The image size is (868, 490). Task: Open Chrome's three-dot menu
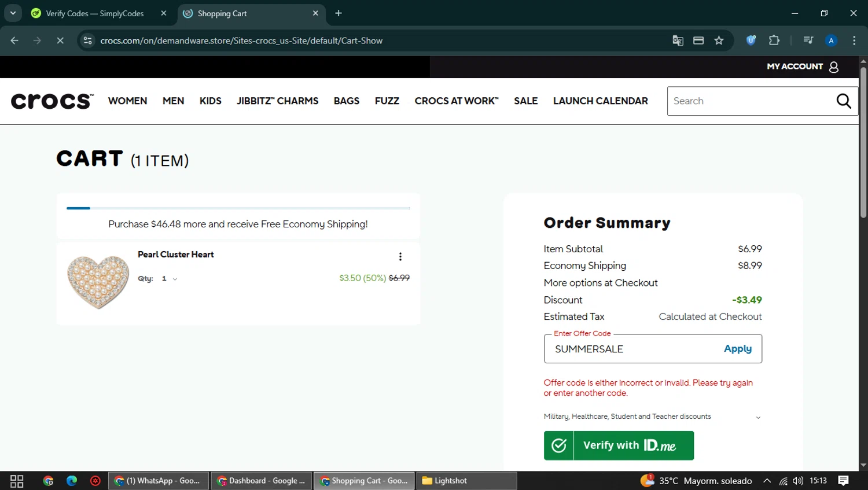tap(854, 40)
